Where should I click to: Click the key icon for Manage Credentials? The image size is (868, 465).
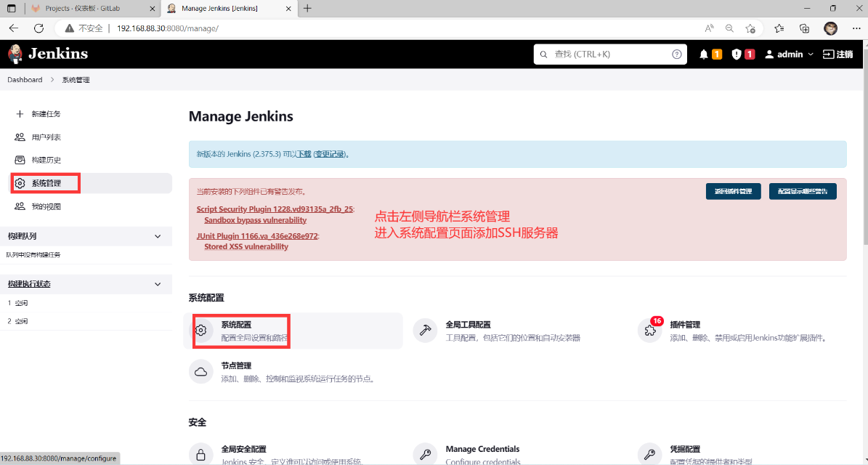pos(425,455)
